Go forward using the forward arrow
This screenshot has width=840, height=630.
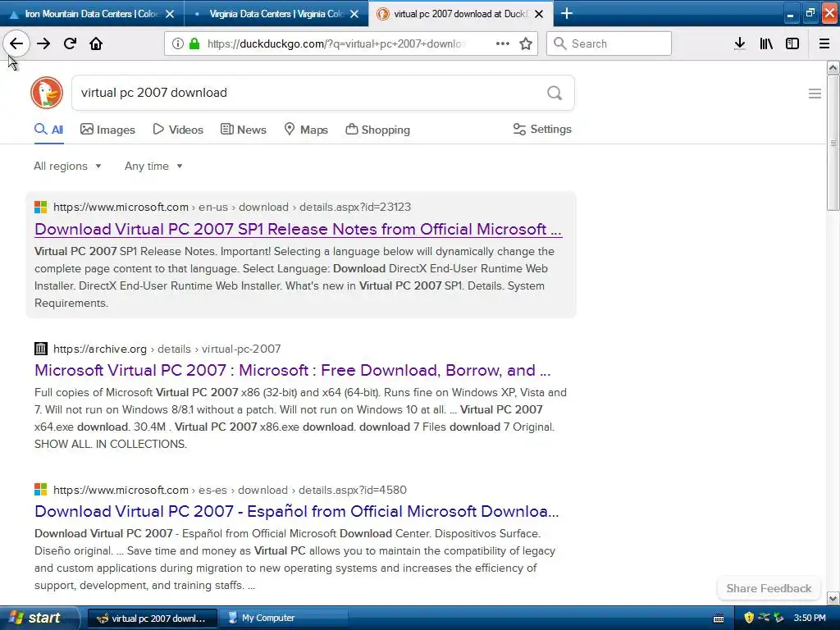[x=43, y=43]
